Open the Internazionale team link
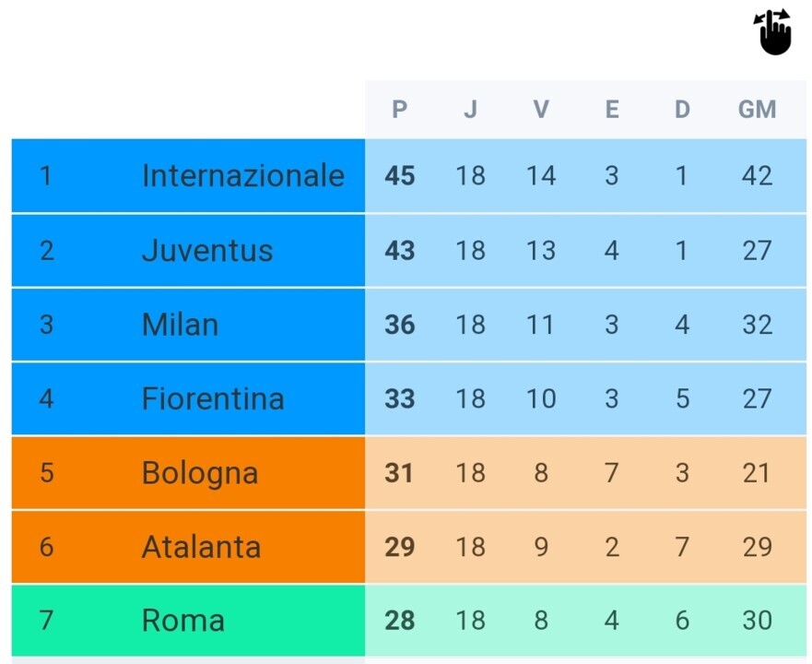812x664 pixels. click(242, 175)
